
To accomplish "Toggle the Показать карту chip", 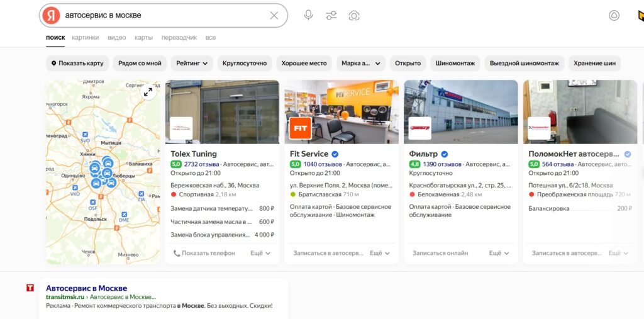I will pos(77,64).
